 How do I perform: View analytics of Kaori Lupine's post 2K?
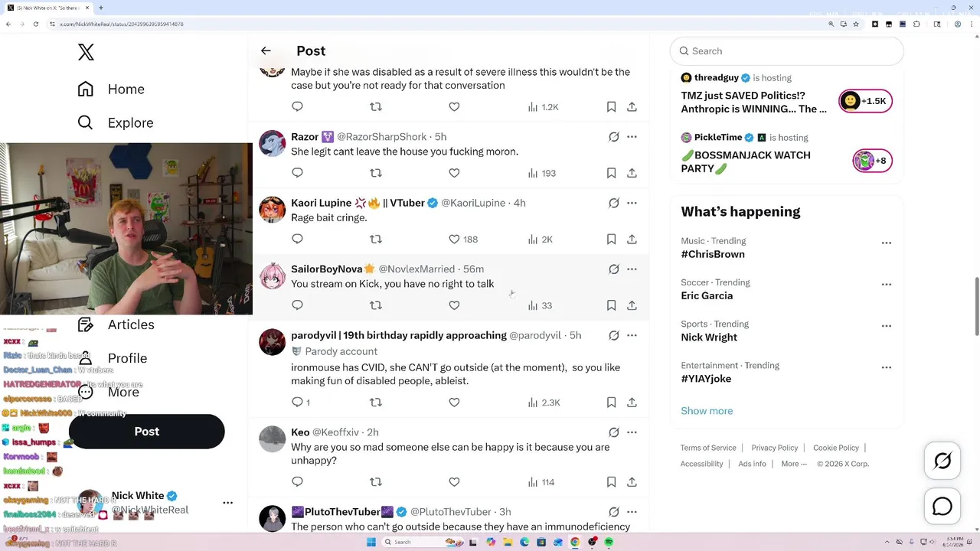pyautogui.click(x=540, y=240)
